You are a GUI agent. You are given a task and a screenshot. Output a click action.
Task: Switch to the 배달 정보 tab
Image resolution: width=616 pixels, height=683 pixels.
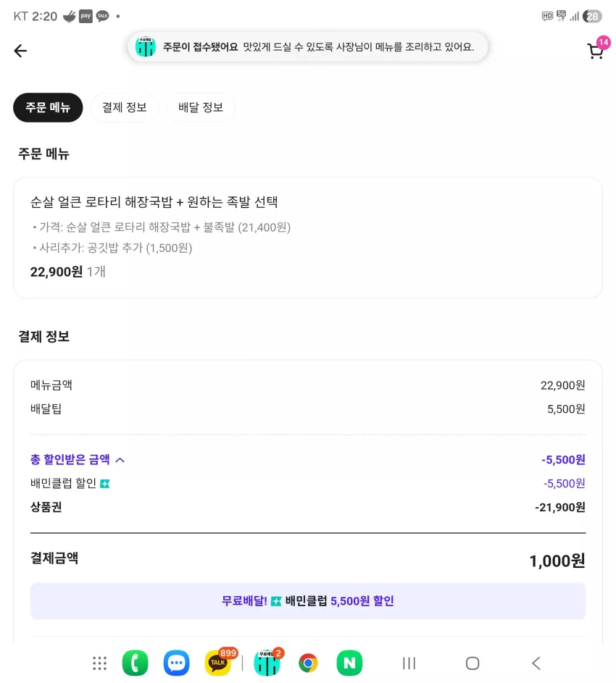point(201,108)
